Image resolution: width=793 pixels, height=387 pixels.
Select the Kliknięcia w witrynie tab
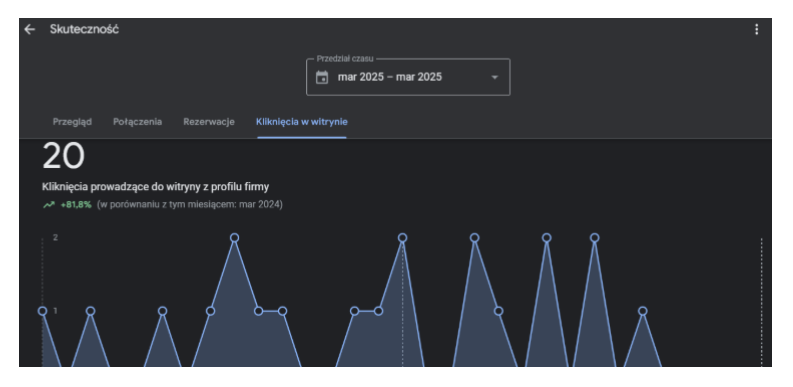pyautogui.click(x=302, y=122)
